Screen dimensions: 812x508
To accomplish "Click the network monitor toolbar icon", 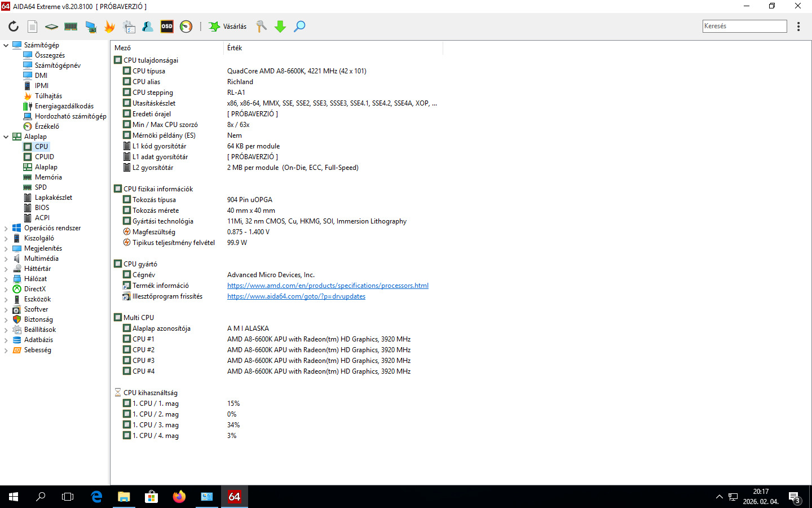I will [x=91, y=27].
